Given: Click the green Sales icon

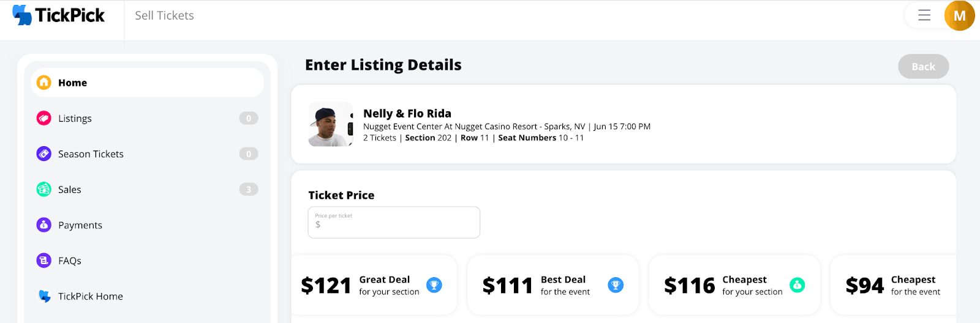Looking at the screenshot, I should [44, 189].
